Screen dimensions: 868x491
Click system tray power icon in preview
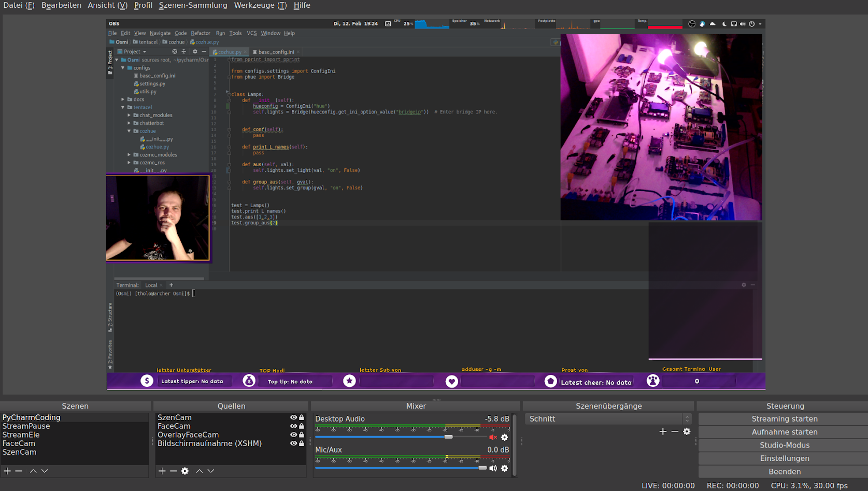[x=751, y=24]
